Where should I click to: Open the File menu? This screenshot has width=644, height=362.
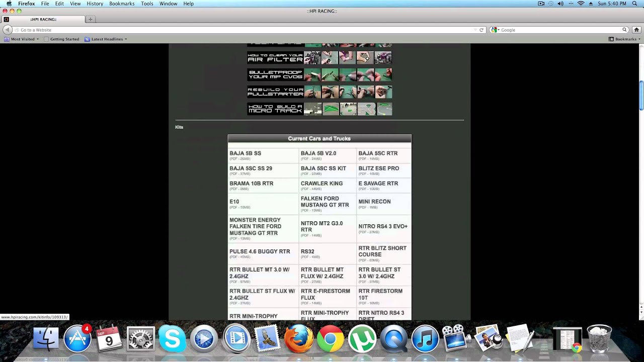coord(45,4)
